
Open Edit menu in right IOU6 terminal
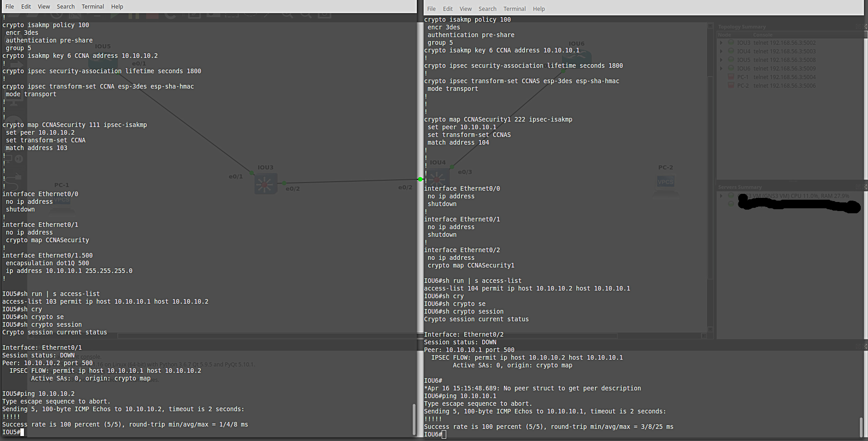(448, 9)
